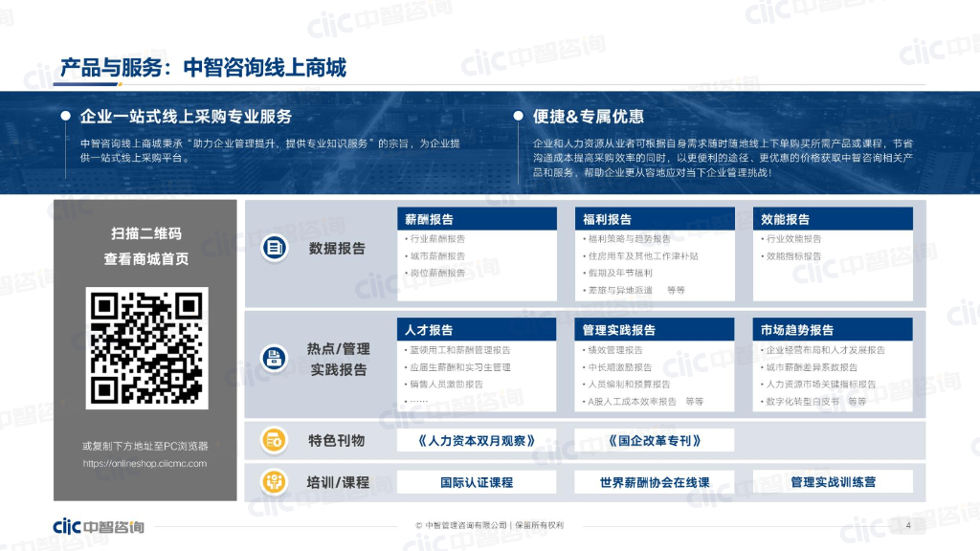Click the 培训/课程 category label
The height and width of the screenshot is (551, 980).
[x=338, y=482]
